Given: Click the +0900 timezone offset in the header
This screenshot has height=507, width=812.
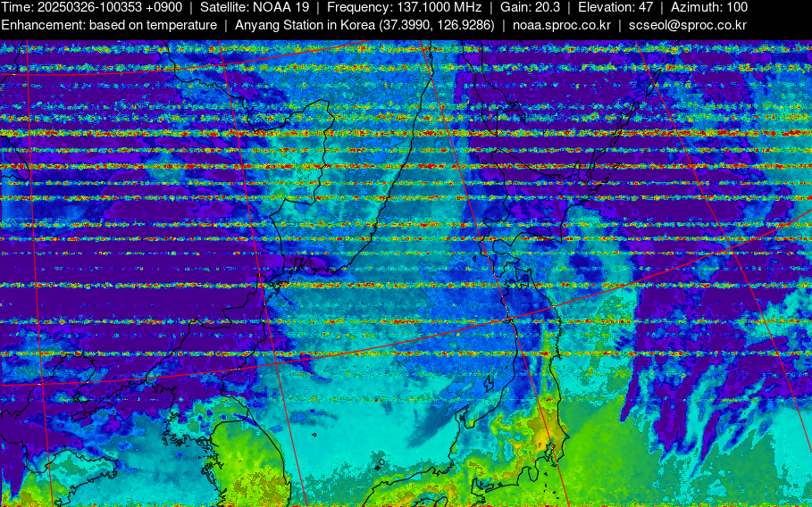Looking at the screenshot, I should [x=163, y=7].
